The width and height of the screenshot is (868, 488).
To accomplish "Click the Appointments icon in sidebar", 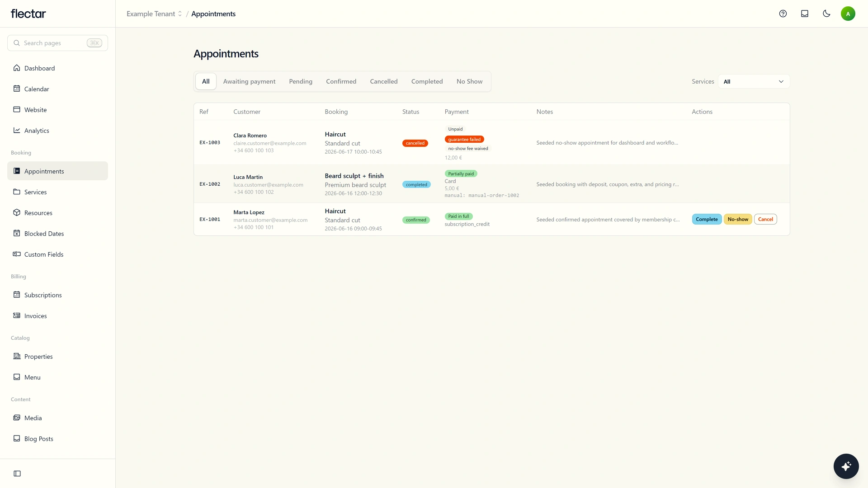I will point(17,171).
